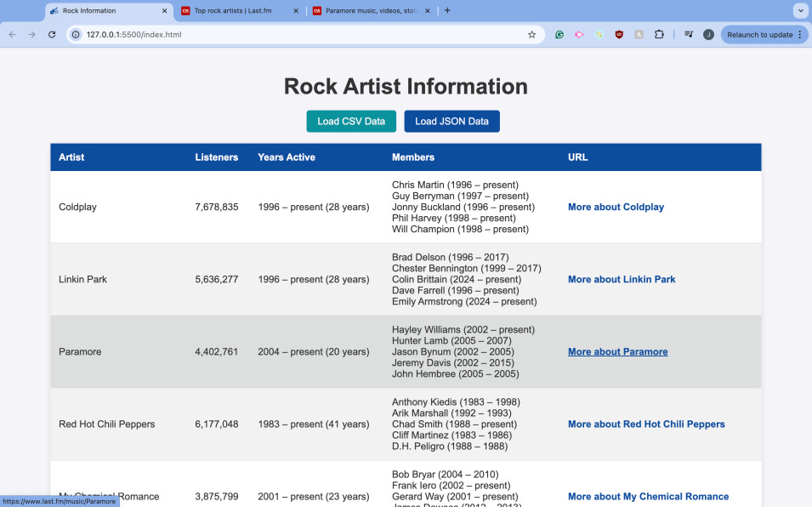Image resolution: width=812 pixels, height=507 pixels.
Task: Click '1983 – present (41 years)' cell
Action: coord(314,424)
